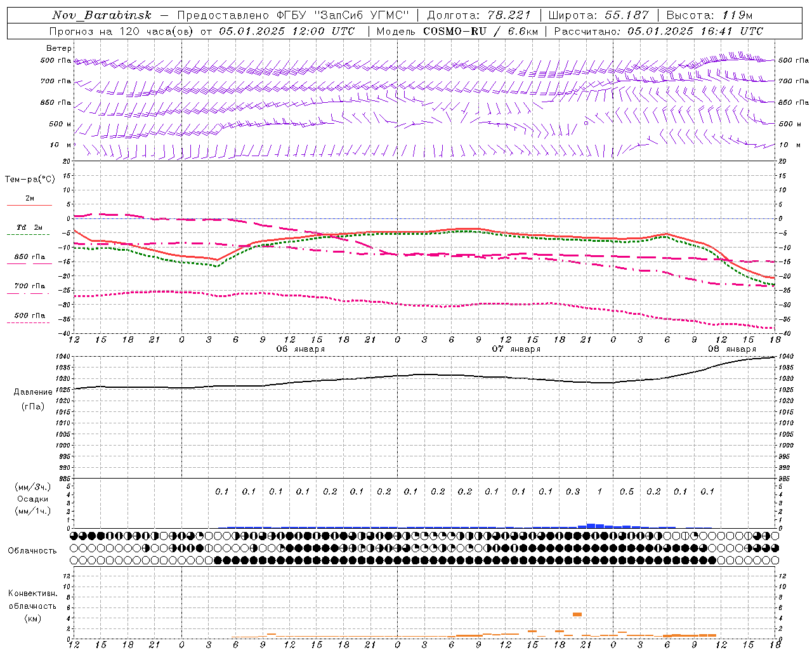Click "850 гПа" entry in temperature legend
The height and width of the screenshot is (650, 812).
30,257
